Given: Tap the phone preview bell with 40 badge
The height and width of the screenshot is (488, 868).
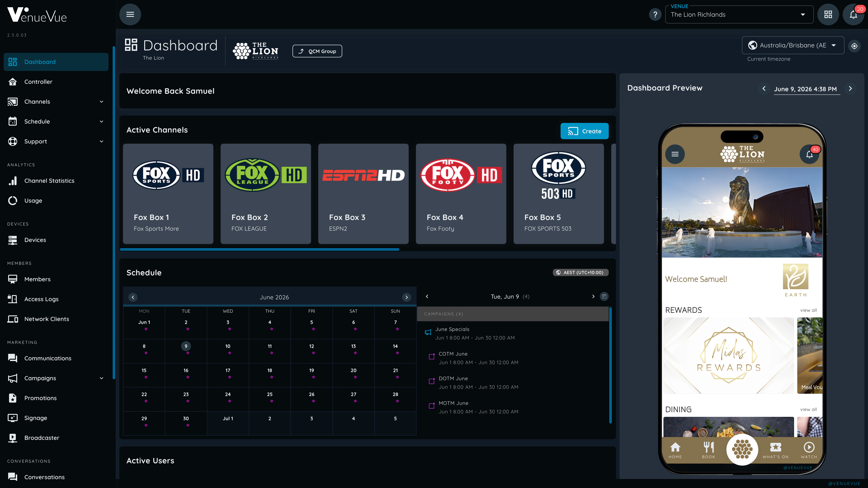Looking at the screenshot, I should [x=809, y=154].
